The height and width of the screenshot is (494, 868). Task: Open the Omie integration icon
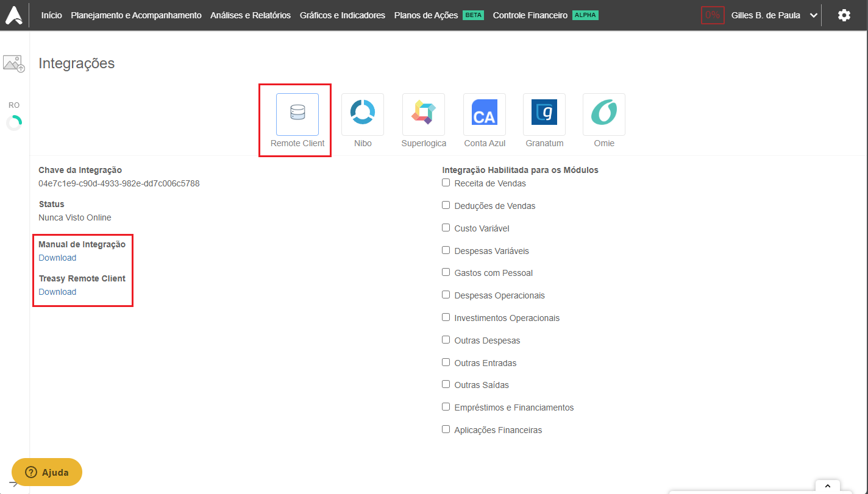click(604, 115)
